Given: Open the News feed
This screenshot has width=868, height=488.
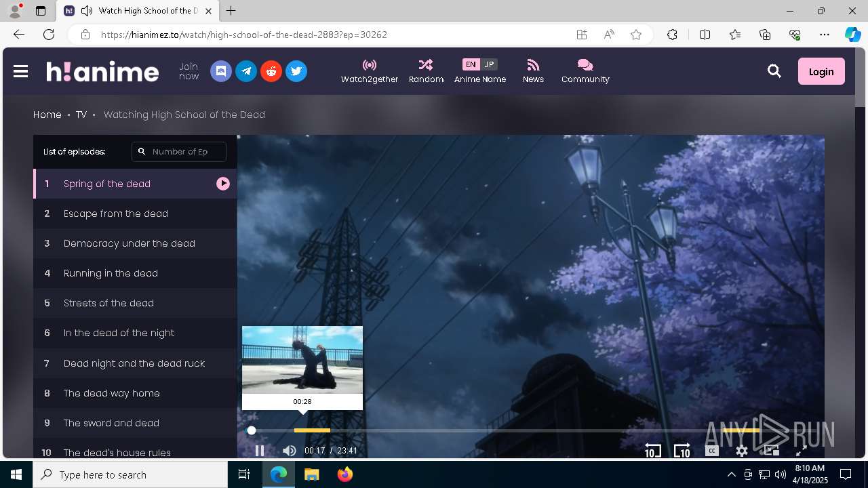Looking at the screenshot, I should click(x=533, y=71).
